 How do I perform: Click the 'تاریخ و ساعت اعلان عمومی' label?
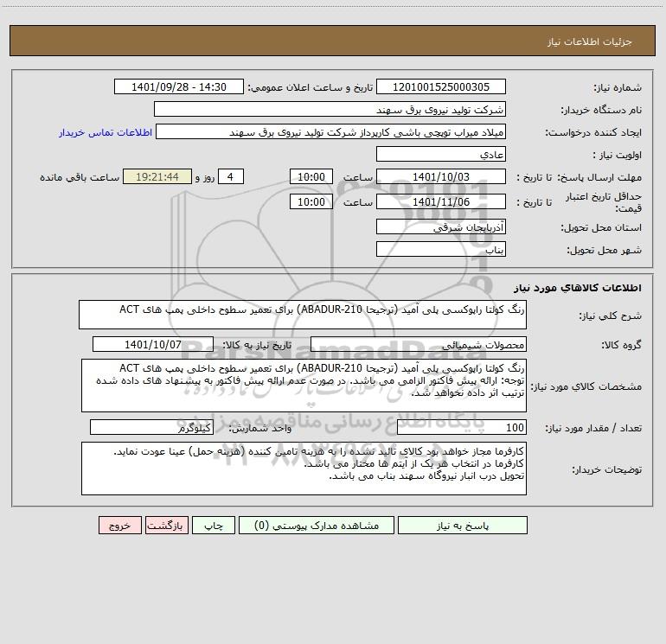311,88
